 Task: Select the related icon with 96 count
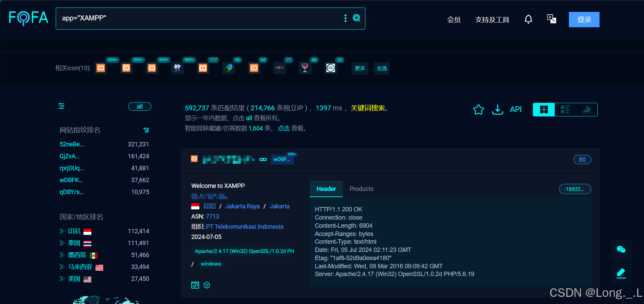pyautogui.click(x=229, y=68)
